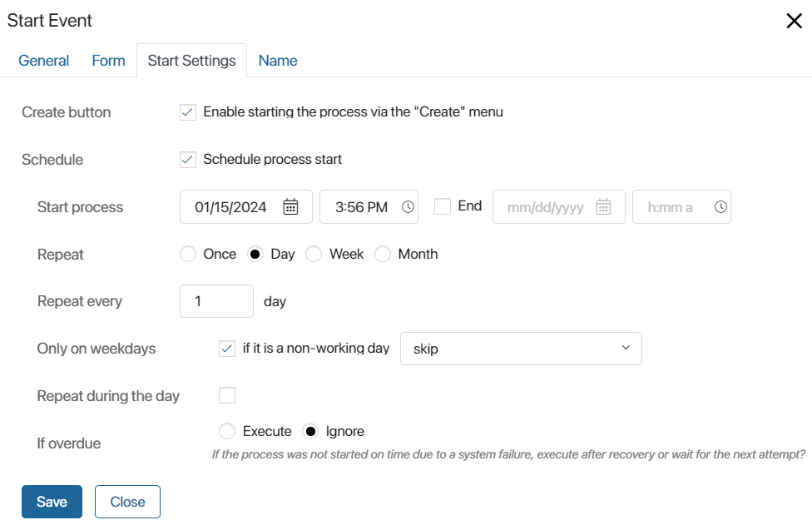Uncheck Schedule process start checkbox
The image size is (812, 525).
tap(188, 160)
